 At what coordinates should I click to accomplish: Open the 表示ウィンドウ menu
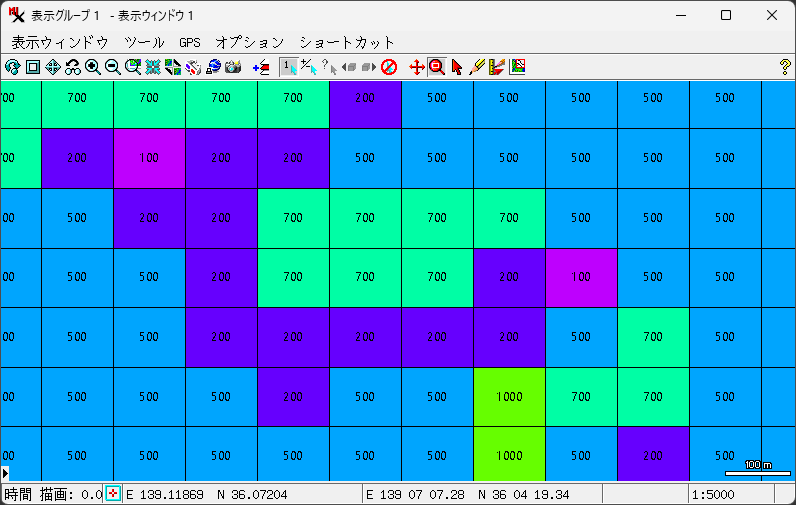point(60,43)
